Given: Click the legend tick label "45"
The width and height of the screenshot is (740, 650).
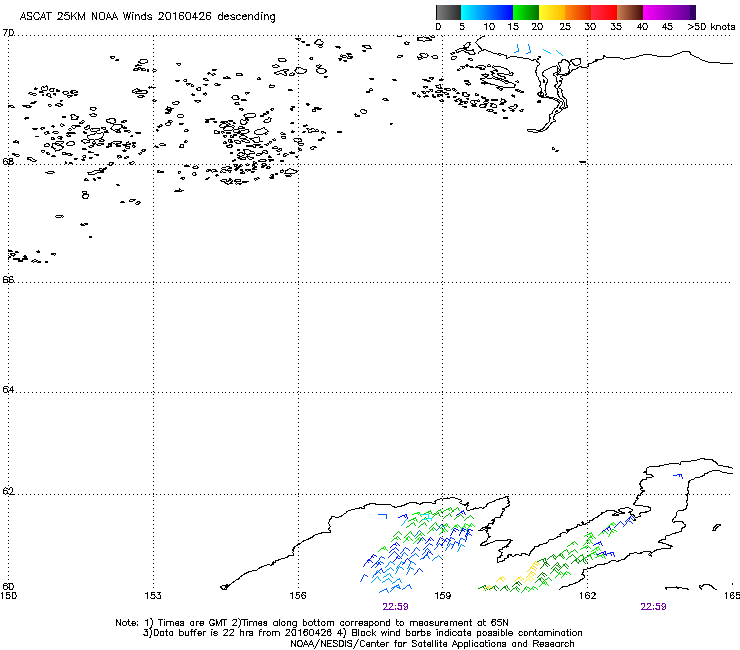Looking at the screenshot, I should click(667, 27).
